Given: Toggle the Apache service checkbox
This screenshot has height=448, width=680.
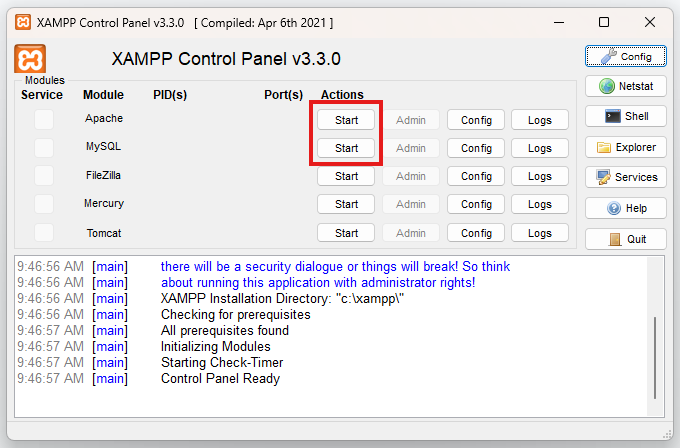Looking at the screenshot, I should pyautogui.click(x=44, y=120).
